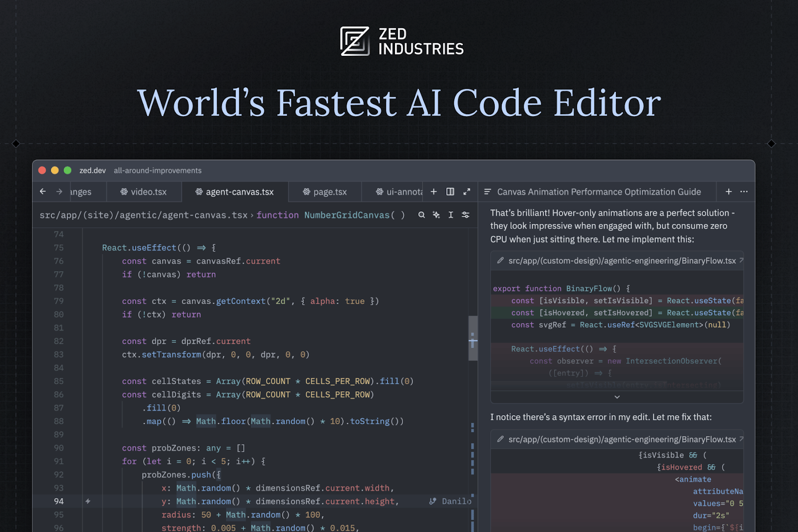Zoom the editor pane with the expand arrows

(x=467, y=191)
